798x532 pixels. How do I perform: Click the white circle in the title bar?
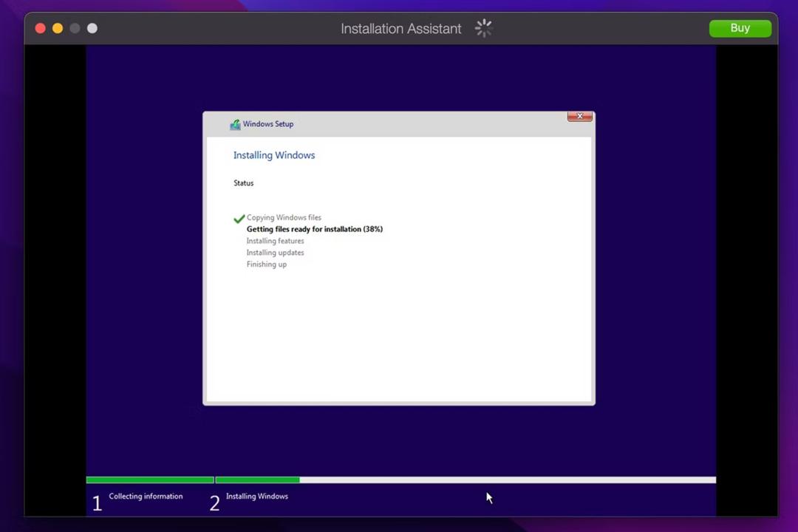(92, 28)
